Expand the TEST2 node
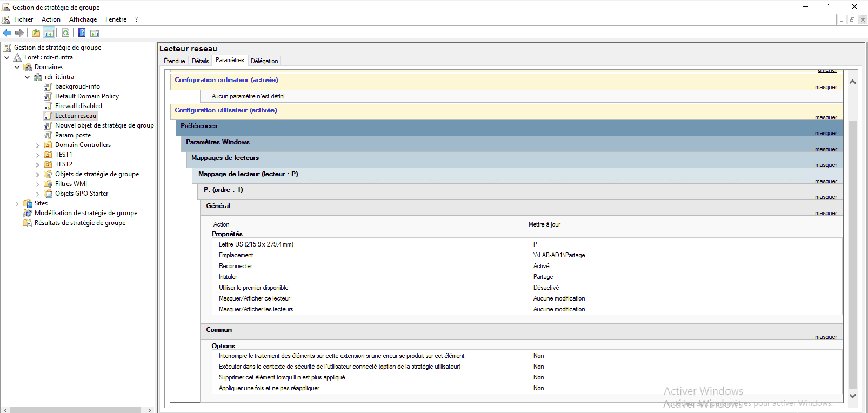The width and height of the screenshot is (868, 413). click(37, 165)
